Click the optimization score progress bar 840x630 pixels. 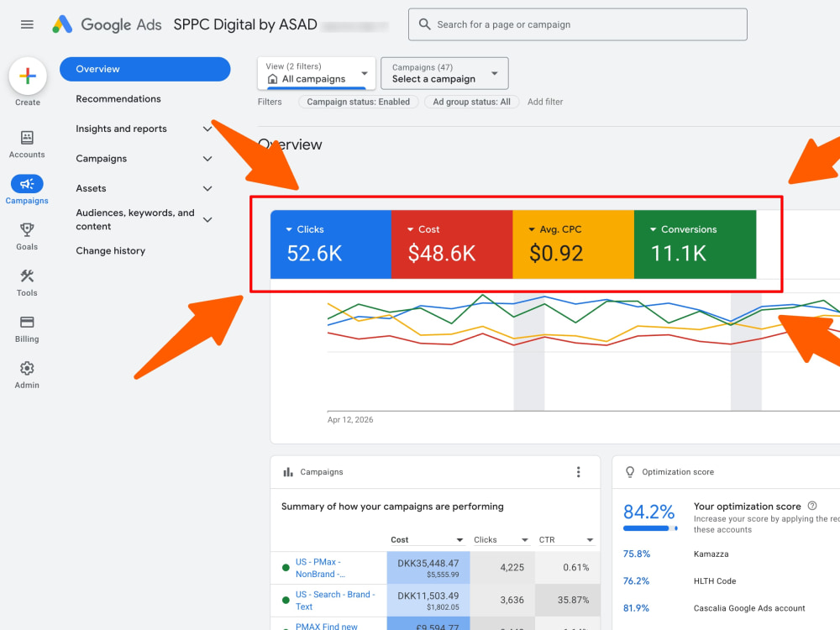(650, 528)
